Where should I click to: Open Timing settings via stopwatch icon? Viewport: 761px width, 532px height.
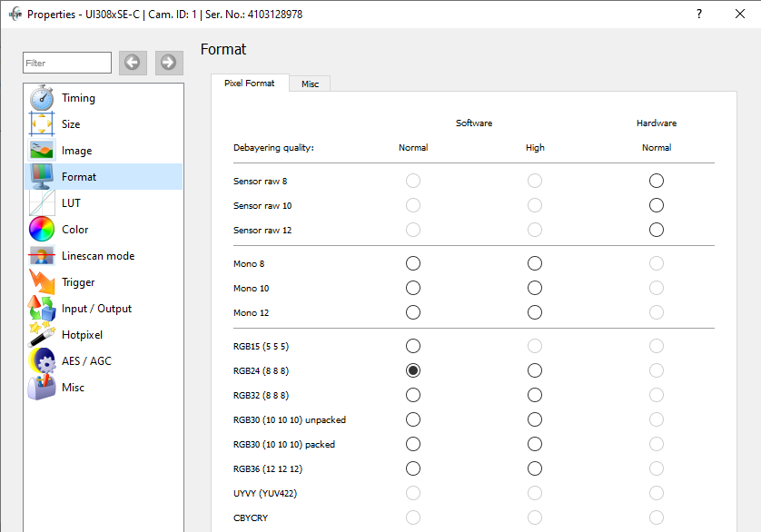coord(42,98)
